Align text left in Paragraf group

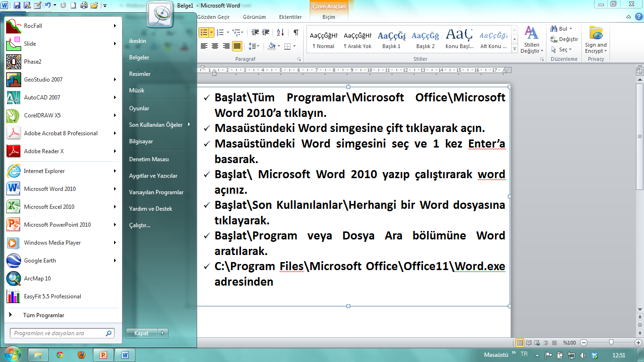click(x=204, y=46)
